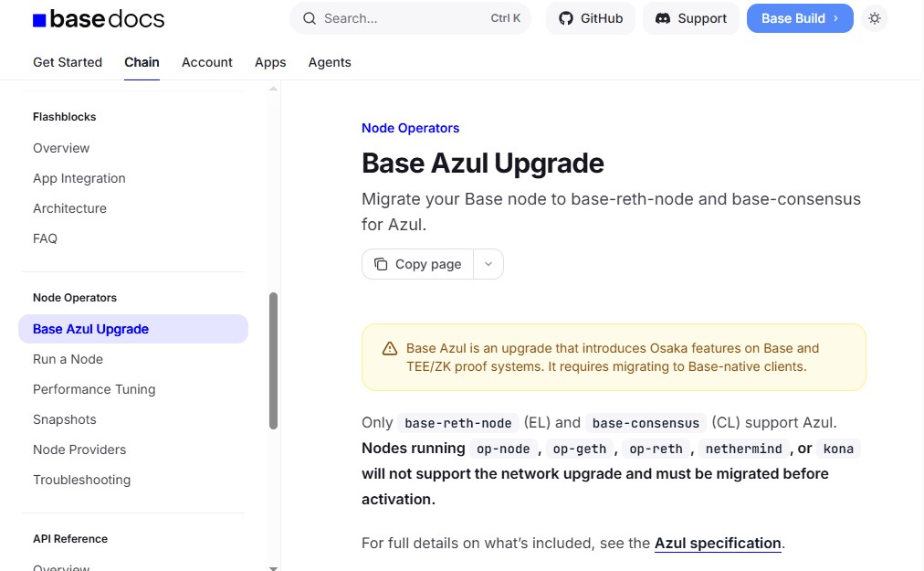Click the search magnifier icon

click(310, 18)
